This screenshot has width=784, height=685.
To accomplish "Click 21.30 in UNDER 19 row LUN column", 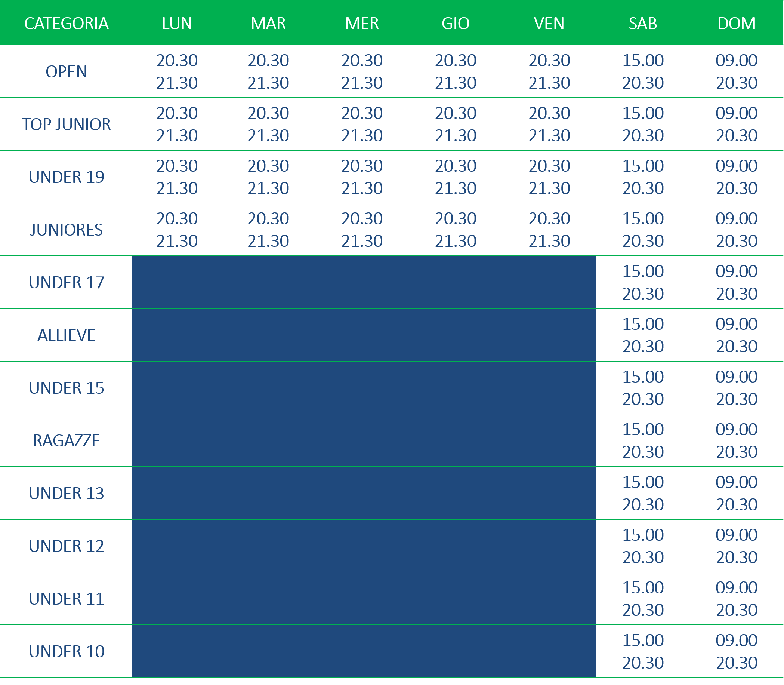I will pyautogui.click(x=177, y=188).
